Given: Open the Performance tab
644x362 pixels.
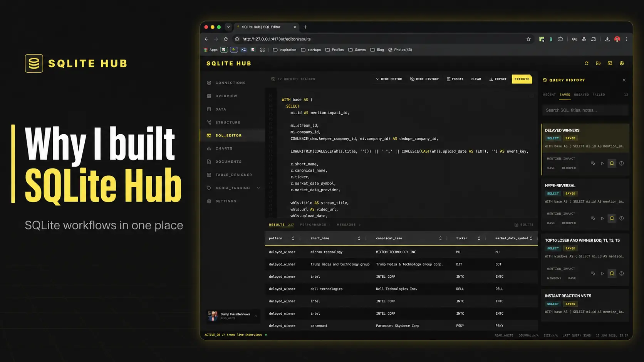Looking at the screenshot, I should [x=315, y=225].
